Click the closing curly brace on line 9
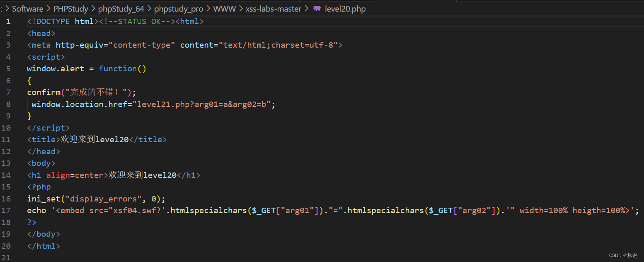 tap(29, 116)
